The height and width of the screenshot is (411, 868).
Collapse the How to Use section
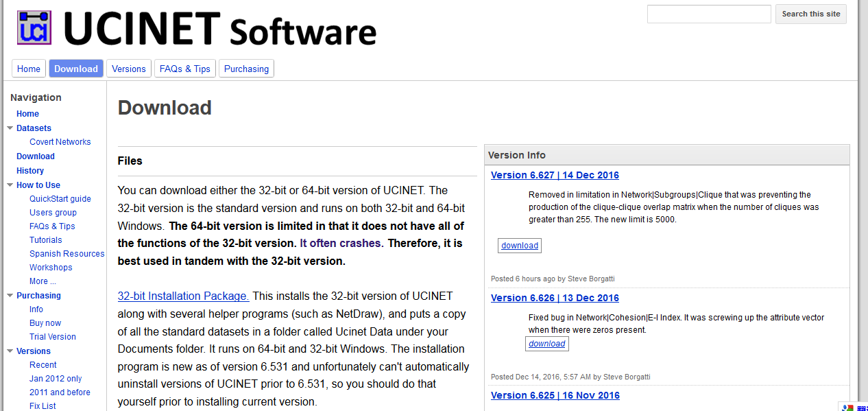pos(10,185)
